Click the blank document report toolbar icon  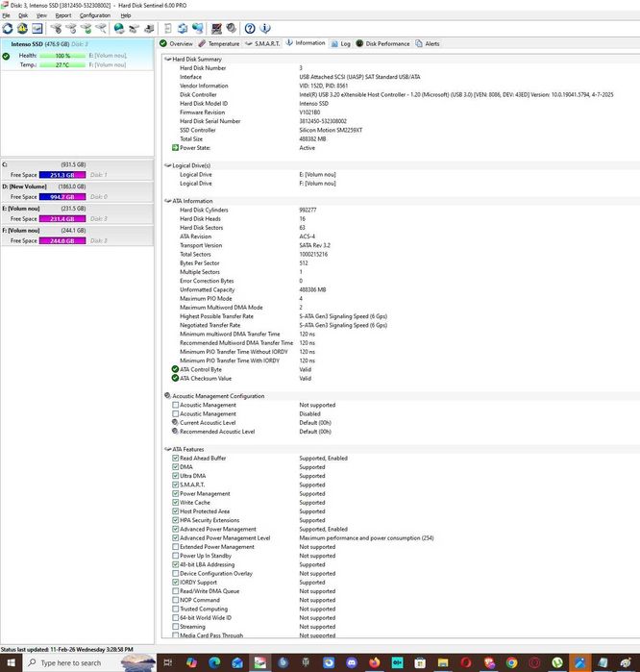pyautogui.click(x=168, y=29)
